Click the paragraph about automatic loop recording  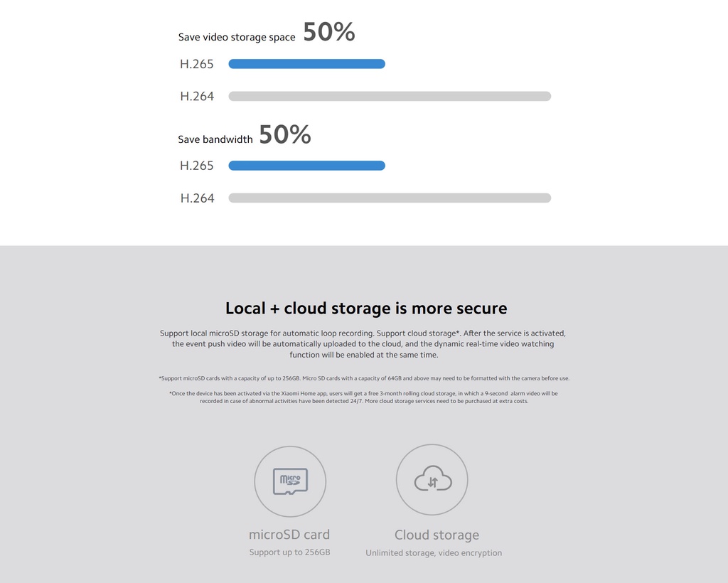pos(363,344)
